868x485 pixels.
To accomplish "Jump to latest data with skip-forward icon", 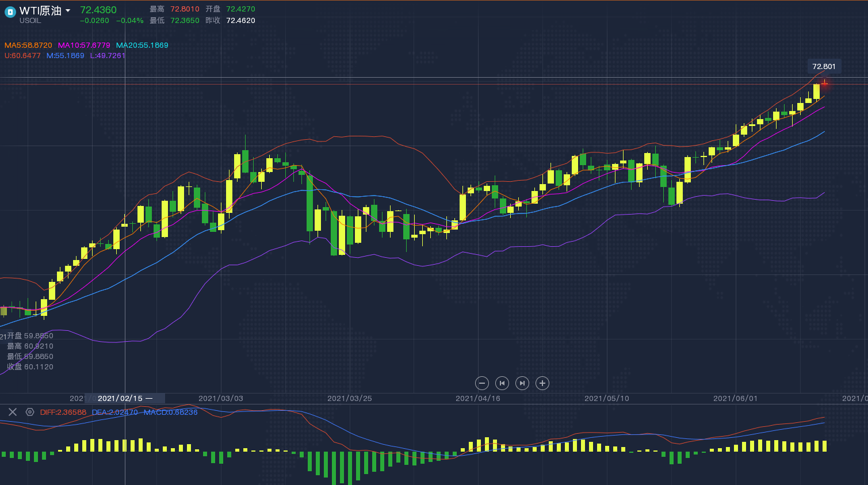I will point(522,383).
